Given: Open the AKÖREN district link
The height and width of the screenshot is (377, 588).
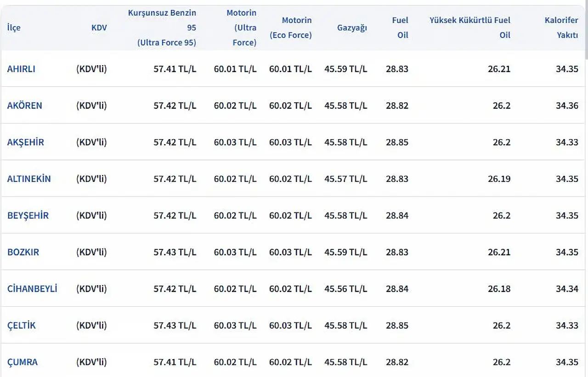Looking at the screenshot, I should tap(24, 106).
